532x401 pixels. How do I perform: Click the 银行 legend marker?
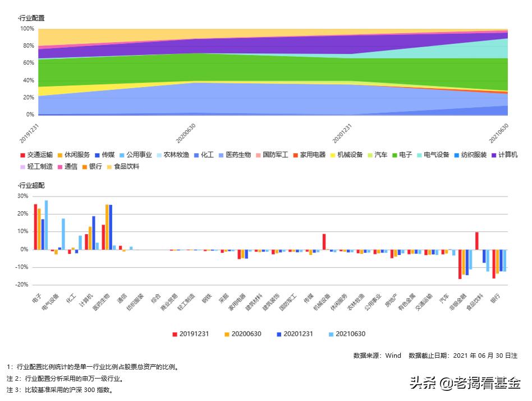85,167
